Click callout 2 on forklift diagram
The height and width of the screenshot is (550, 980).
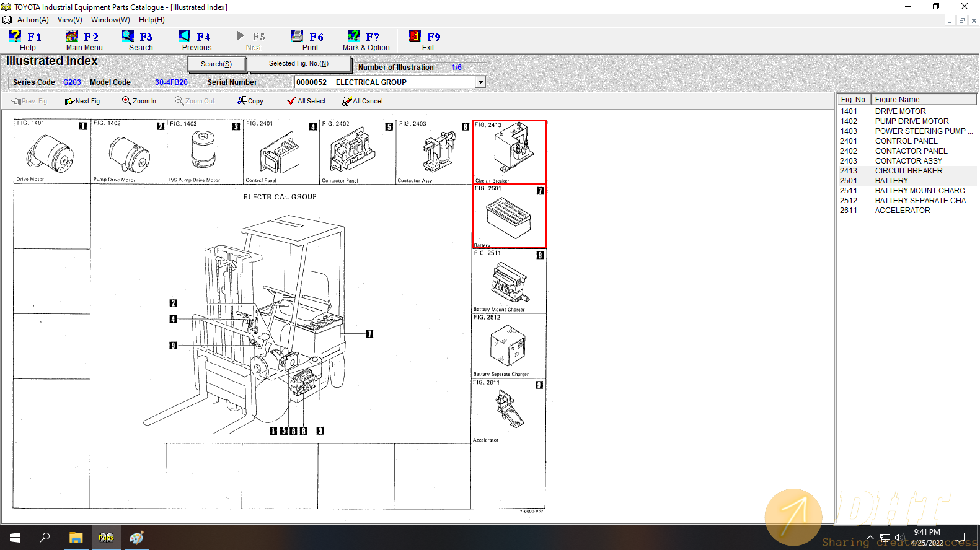[x=174, y=303]
